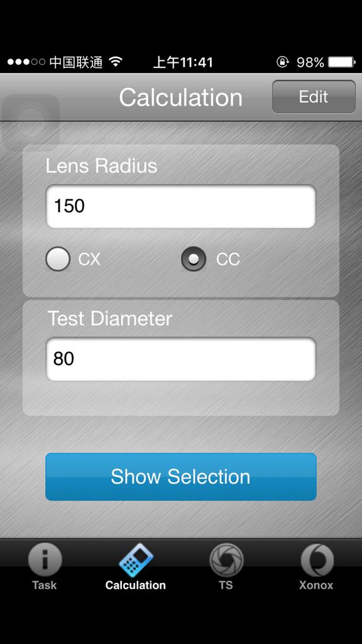Open the Task tab info icon
Viewport: 362px width, 644px height.
click(45, 559)
